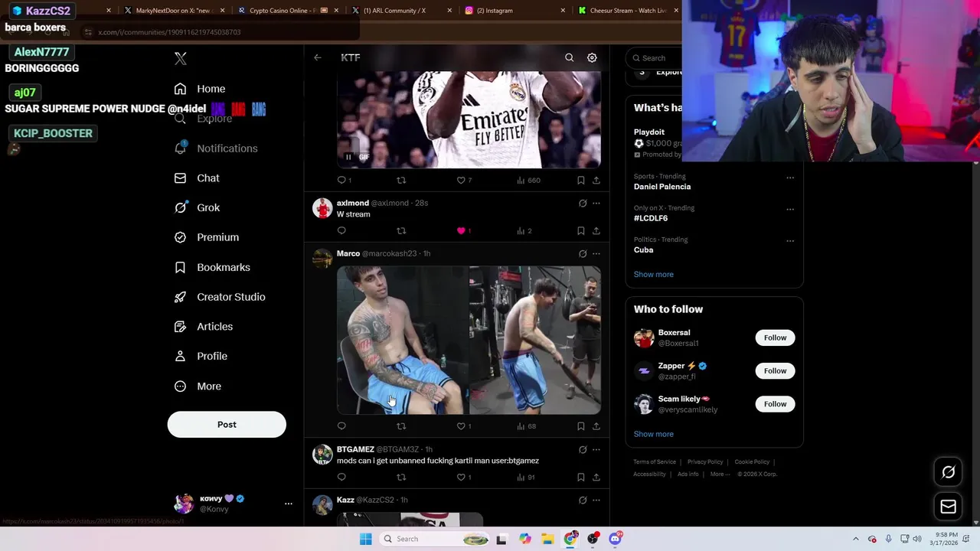Open Bookmarks in sidebar

tap(212, 267)
